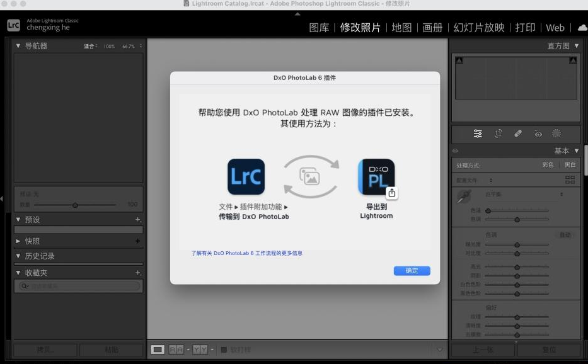Switch to the 地图 module
Viewport: 588px width, 364px height.
coord(401,28)
